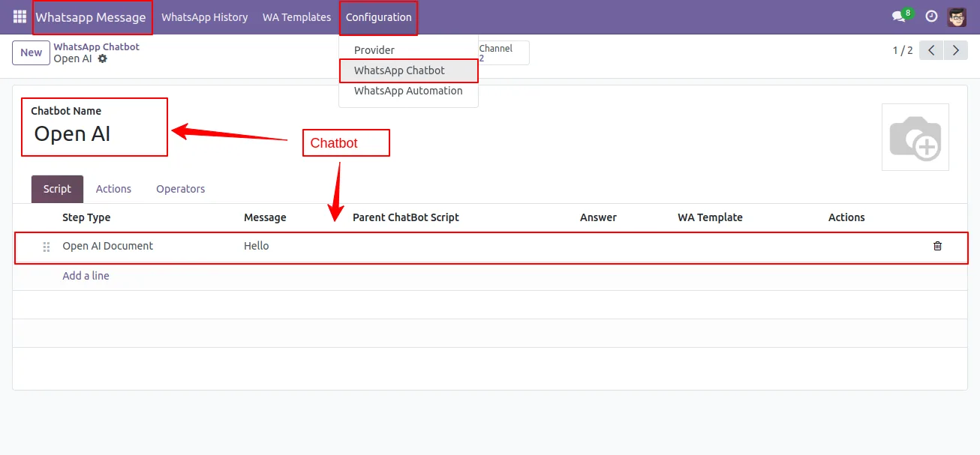
Task: Switch to the Script tab
Action: pyautogui.click(x=57, y=189)
